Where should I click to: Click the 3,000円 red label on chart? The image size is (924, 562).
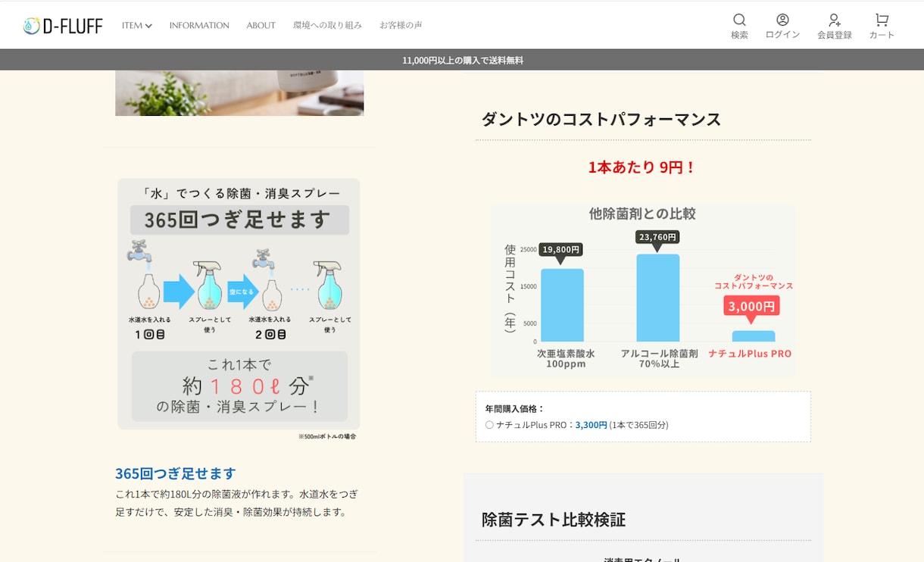[x=751, y=306]
